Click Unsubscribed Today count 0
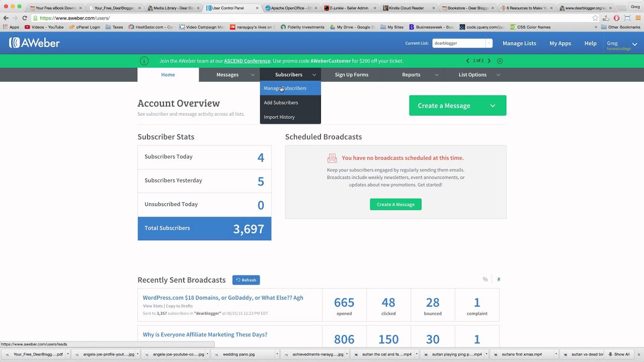 tap(261, 205)
